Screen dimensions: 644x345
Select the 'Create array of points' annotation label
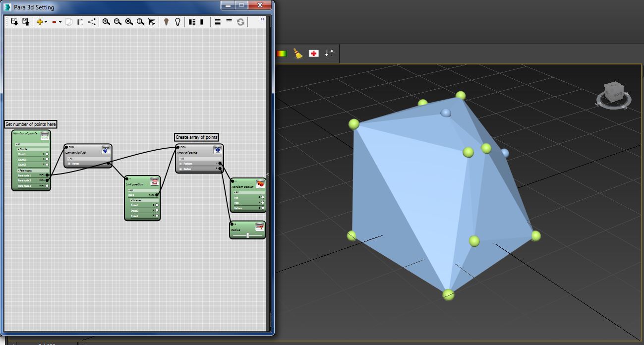(x=197, y=137)
